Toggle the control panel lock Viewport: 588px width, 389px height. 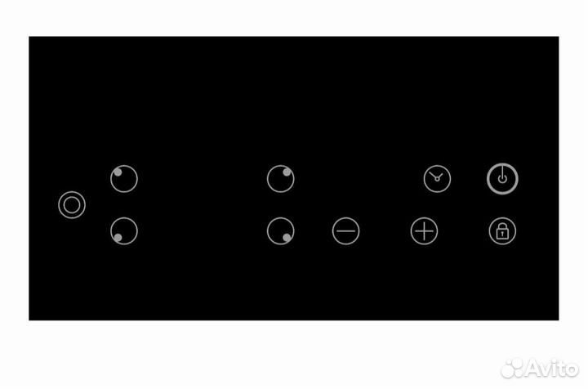502,230
